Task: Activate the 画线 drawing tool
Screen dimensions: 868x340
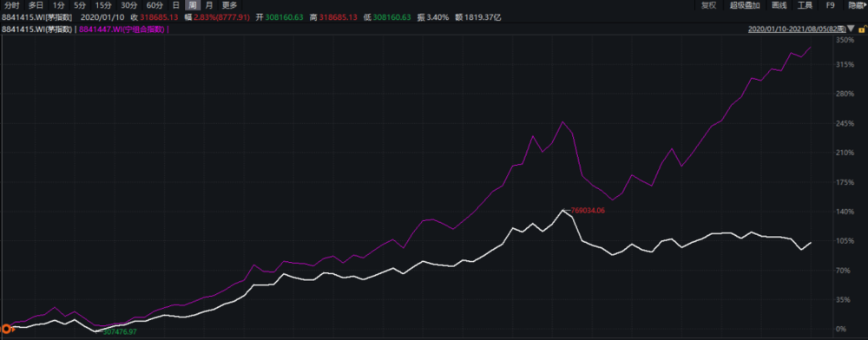Action: (x=779, y=5)
